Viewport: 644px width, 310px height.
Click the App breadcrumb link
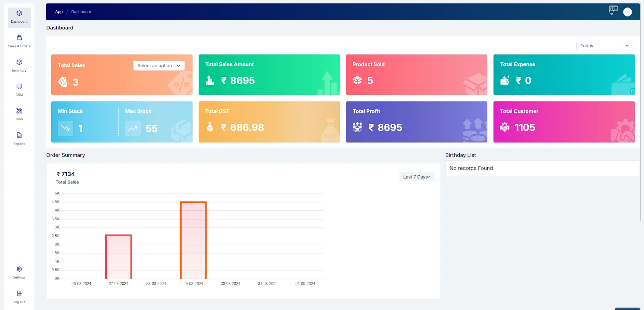59,12
